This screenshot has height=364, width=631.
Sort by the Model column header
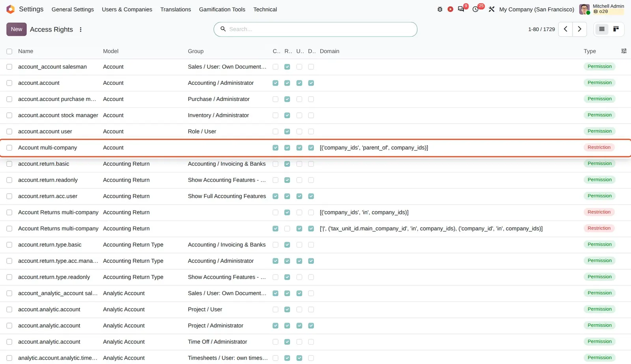(111, 51)
